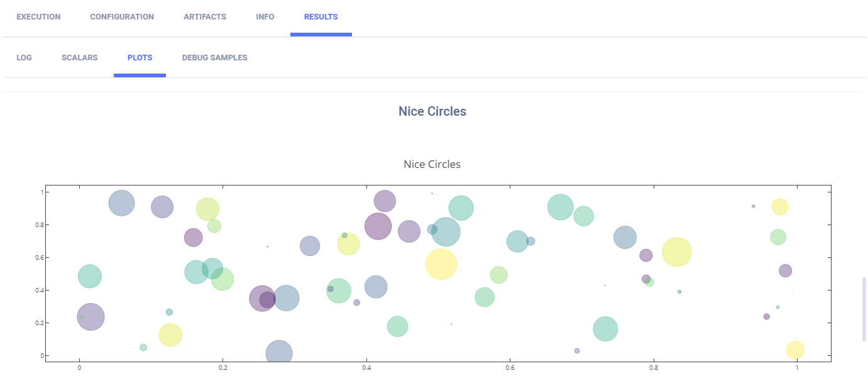The image size is (868, 388).
Task: Select the yellow bubble in bottom-right chart corner
Action: pyautogui.click(x=795, y=350)
